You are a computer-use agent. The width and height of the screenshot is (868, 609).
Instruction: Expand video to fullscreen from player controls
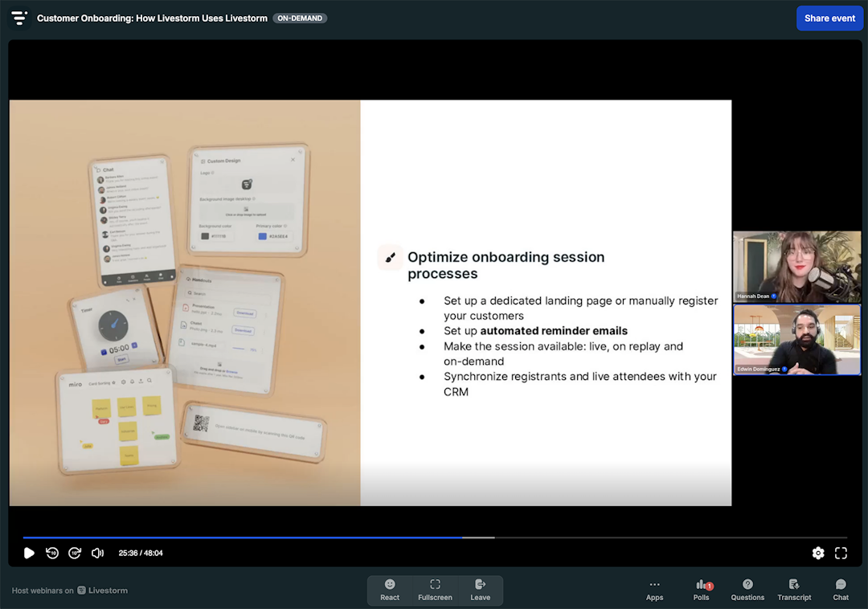[841, 553]
